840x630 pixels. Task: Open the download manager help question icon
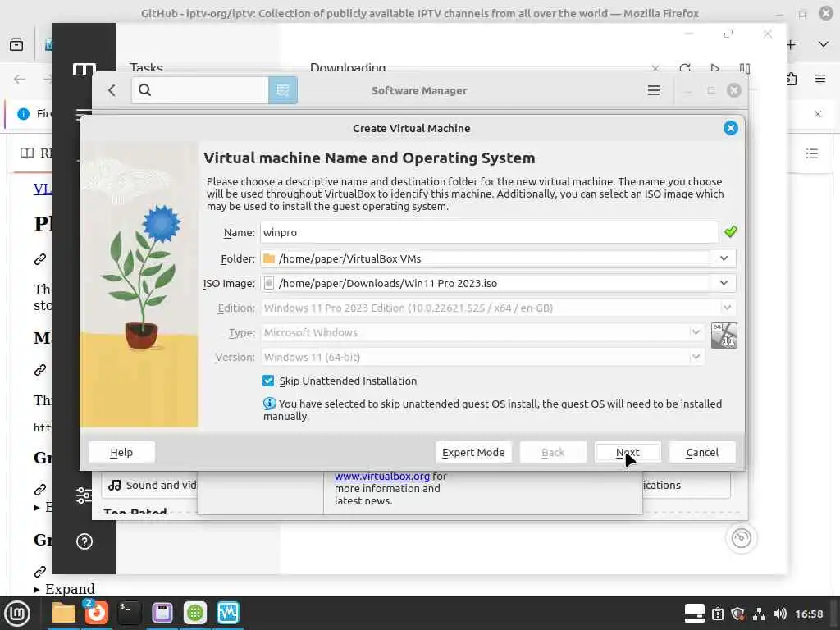coord(84,541)
